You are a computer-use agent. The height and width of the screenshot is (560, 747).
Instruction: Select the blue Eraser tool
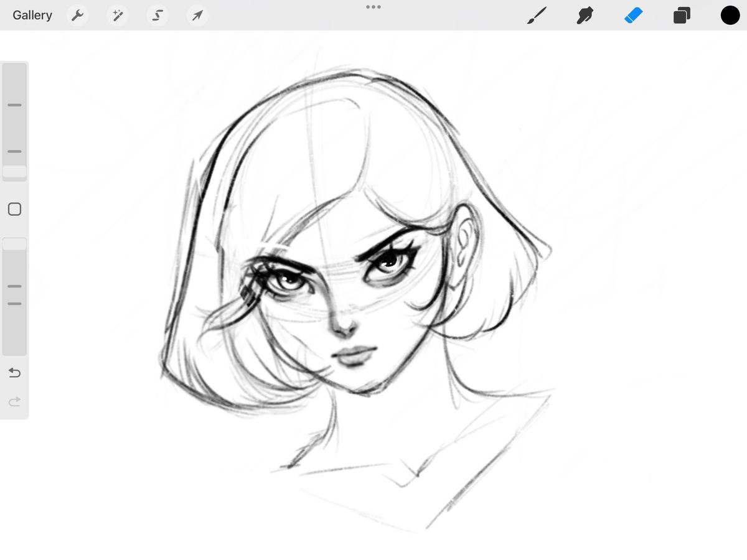click(633, 16)
